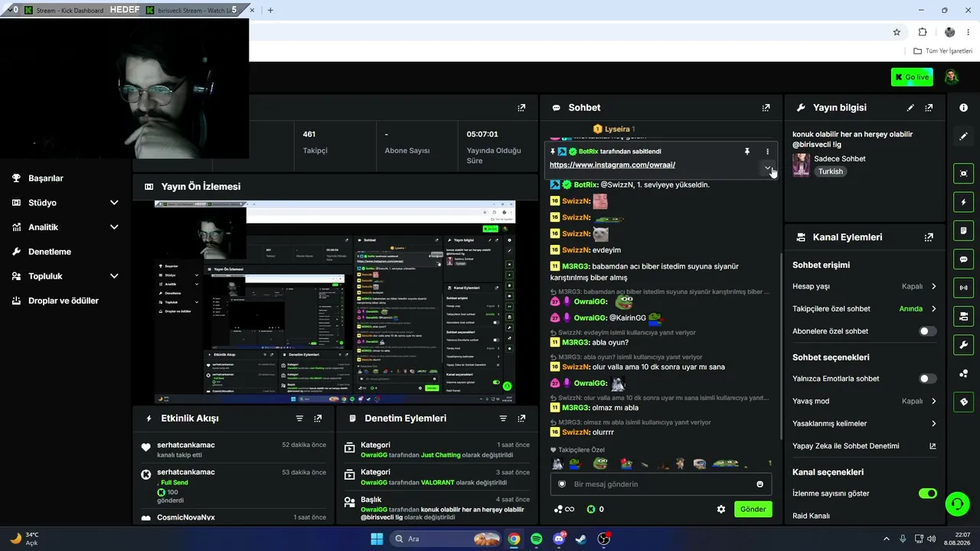Edit Yayın bilgisi with the pencil icon
Screen dimensions: 980x551
910,108
